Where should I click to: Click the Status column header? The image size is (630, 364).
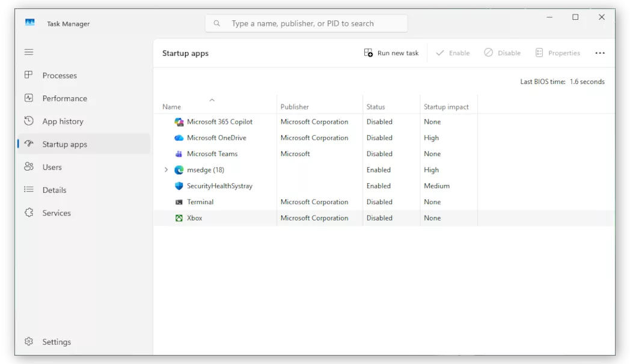(375, 106)
